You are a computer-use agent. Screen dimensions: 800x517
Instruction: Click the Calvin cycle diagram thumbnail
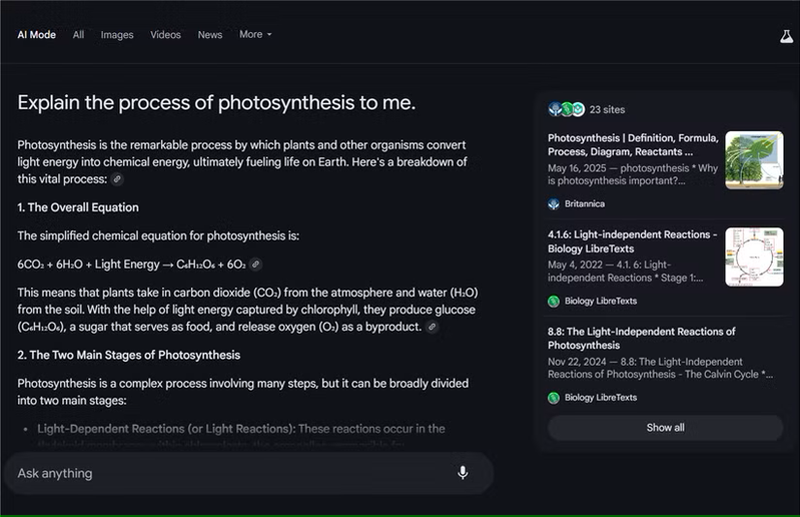(754, 257)
